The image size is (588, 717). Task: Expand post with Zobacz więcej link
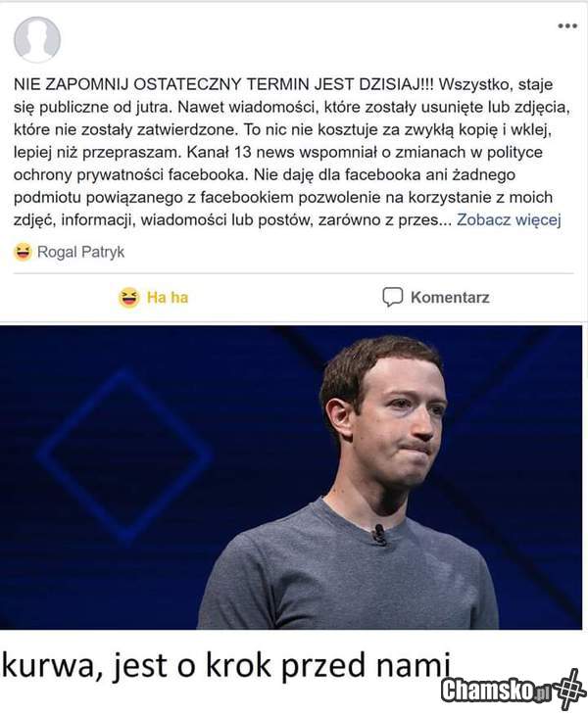(509, 220)
